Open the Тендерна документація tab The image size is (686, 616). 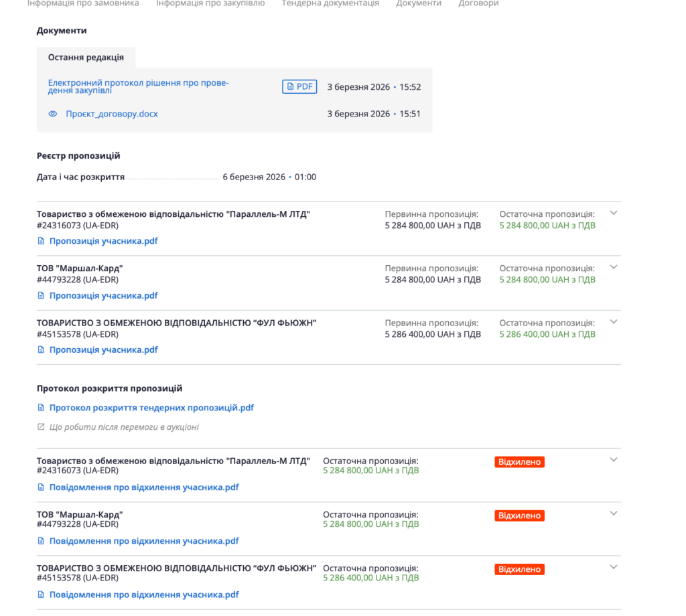(x=330, y=3)
